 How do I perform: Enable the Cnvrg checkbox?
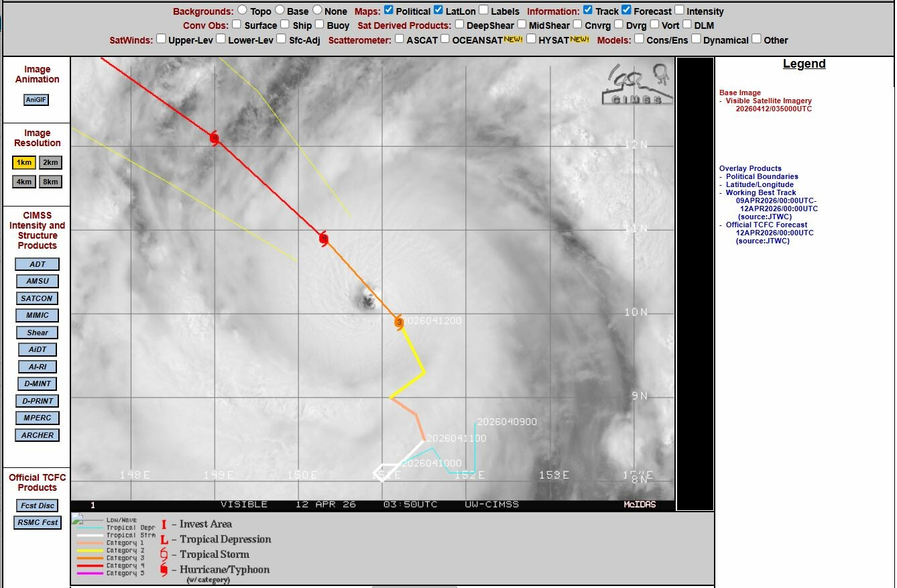pos(577,25)
